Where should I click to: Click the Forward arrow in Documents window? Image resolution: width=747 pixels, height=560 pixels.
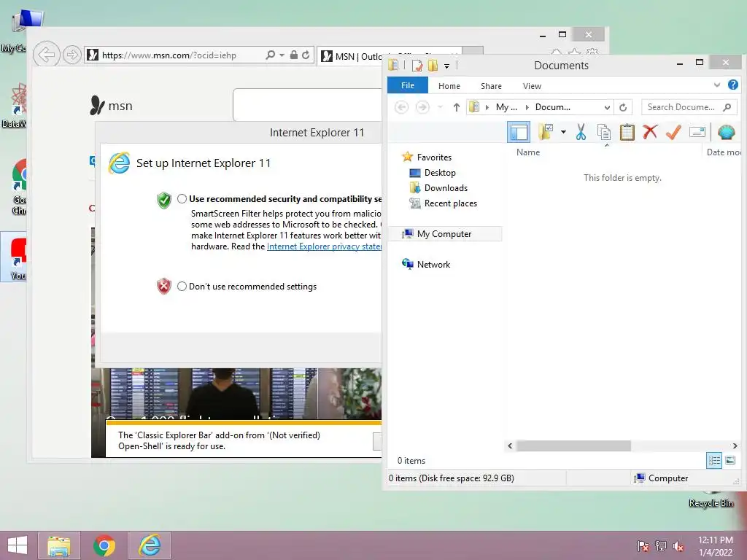(422, 107)
